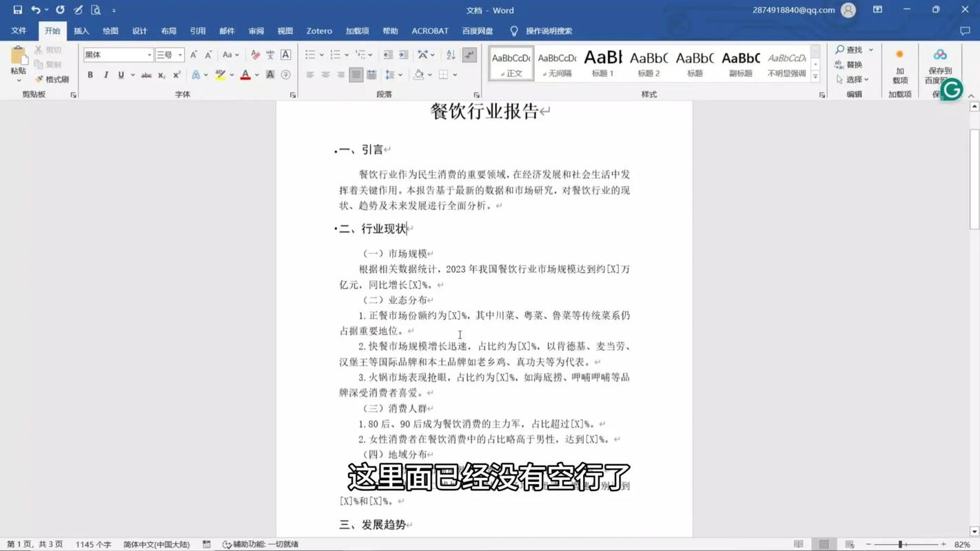Open the 文件 (File) menu tab
This screenshot has height=551, width=980.
19,31
